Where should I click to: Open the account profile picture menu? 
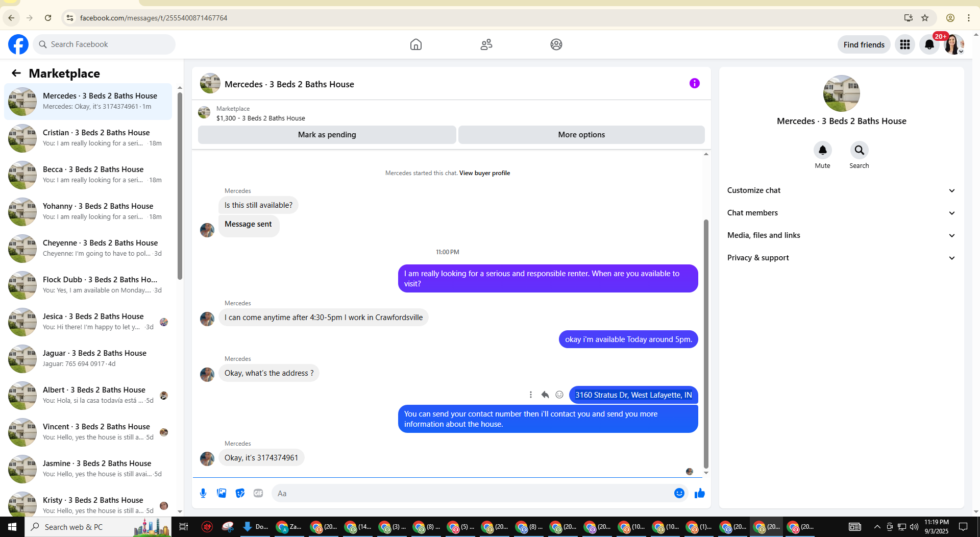point(953,44)
